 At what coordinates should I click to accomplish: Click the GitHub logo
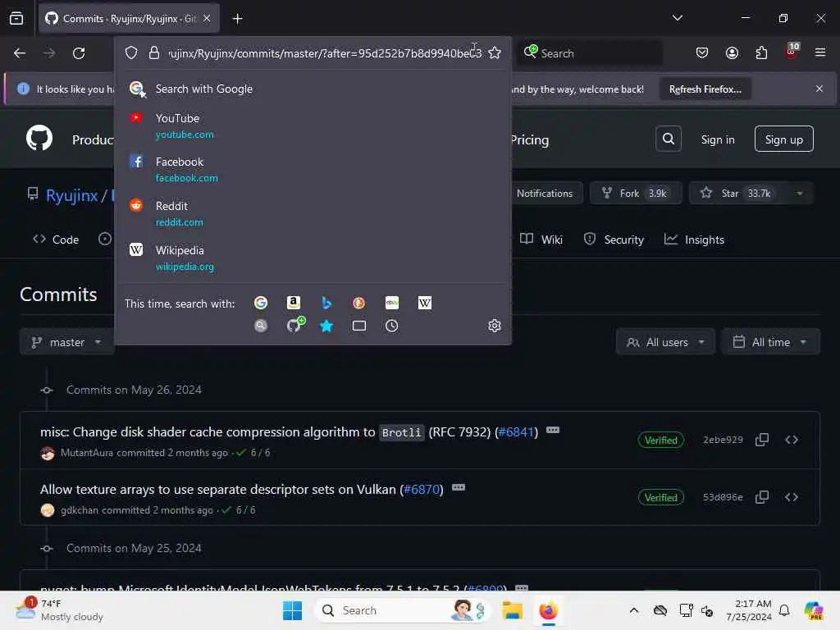39,138
